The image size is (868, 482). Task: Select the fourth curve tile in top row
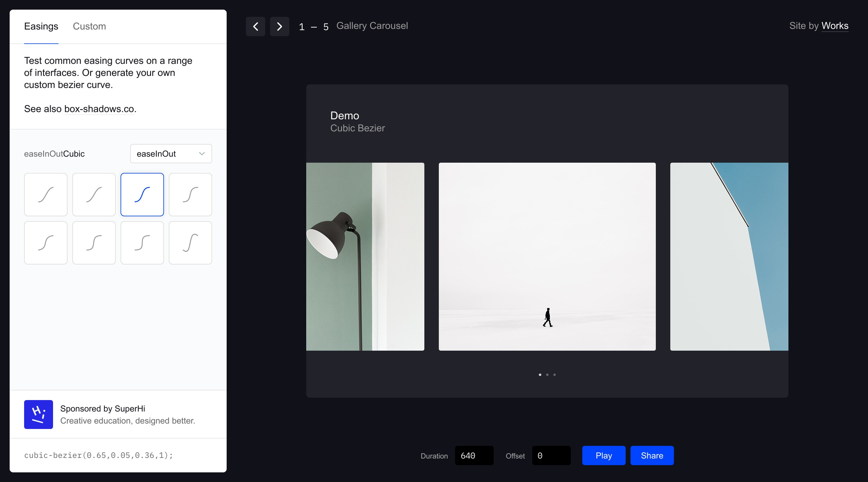(190, 194)
